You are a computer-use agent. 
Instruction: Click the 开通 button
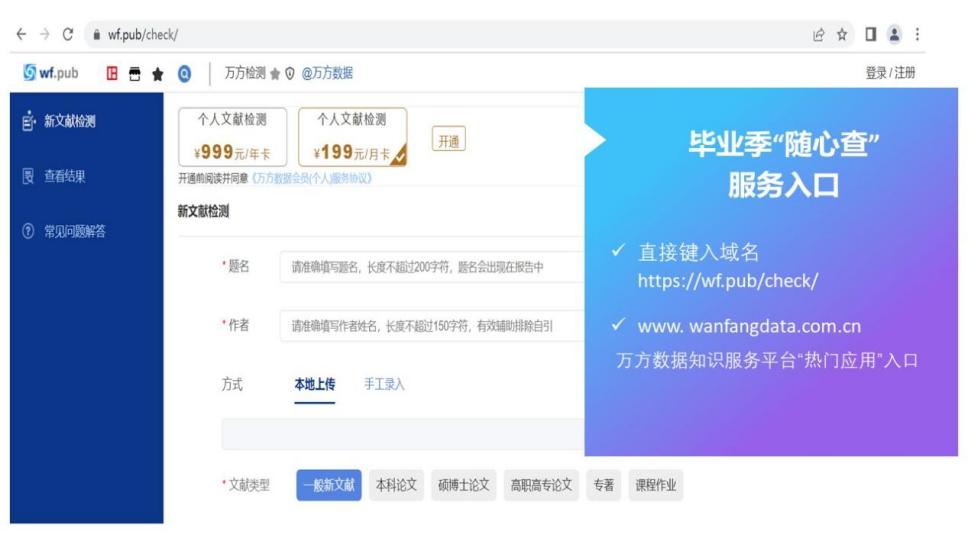pyautogui.click(x=449, y=140)
